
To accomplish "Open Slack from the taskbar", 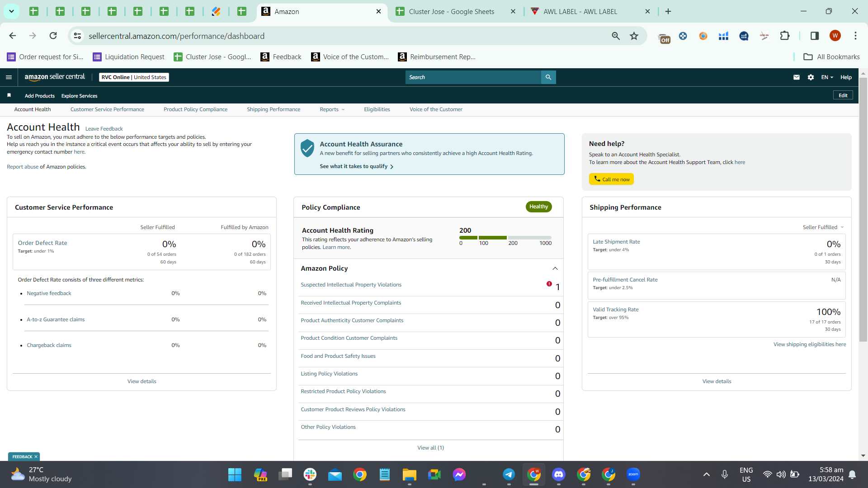I will tap(310, 474).
